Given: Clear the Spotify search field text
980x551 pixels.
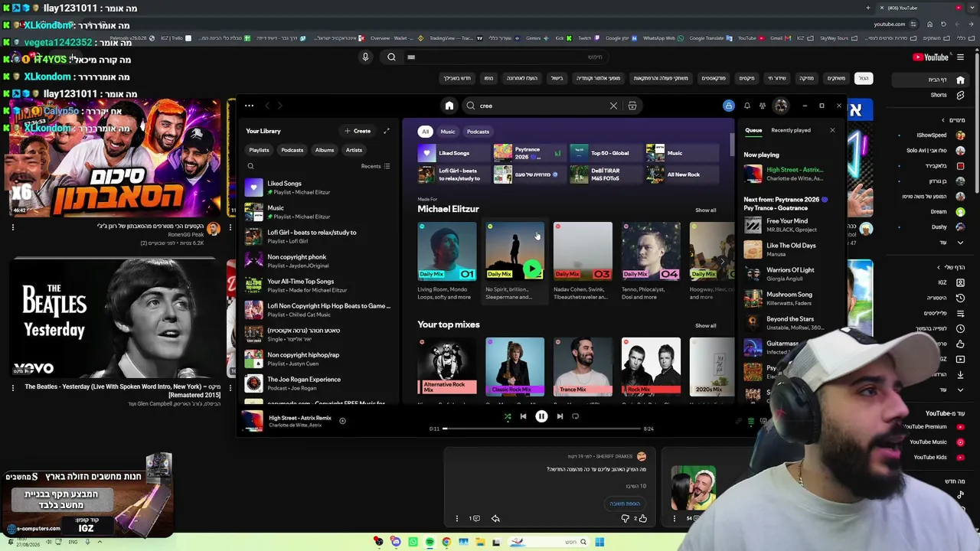Looking at the screenshot, I should 613,106.
